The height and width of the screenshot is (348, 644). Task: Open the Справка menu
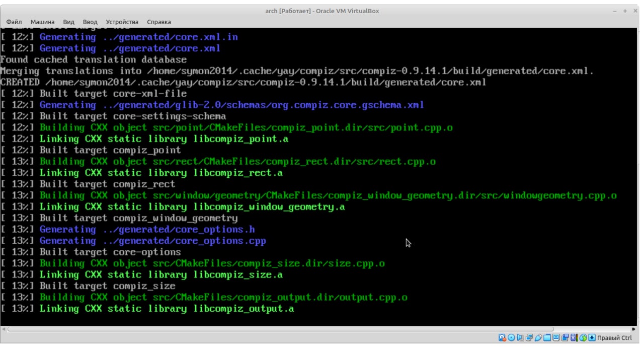coord(159,22)
